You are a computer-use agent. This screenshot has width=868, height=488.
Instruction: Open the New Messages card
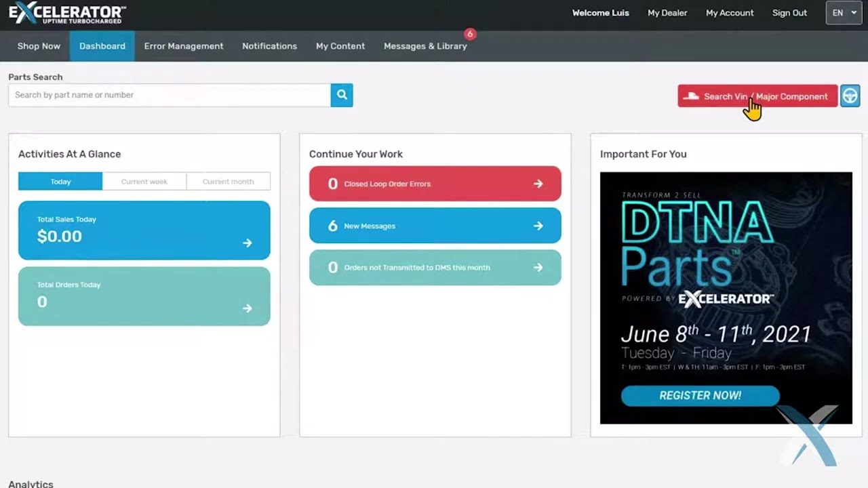click(435, 226)
